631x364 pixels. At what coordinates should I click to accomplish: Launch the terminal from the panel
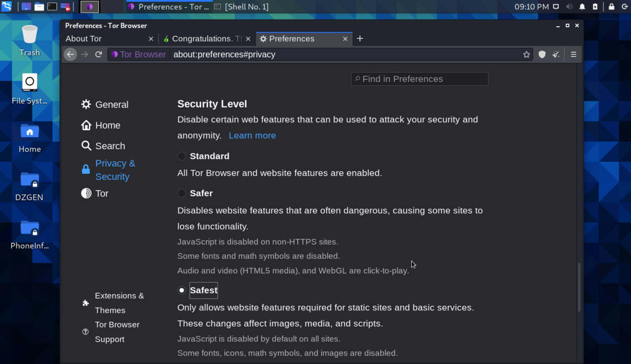click(52, 7)
